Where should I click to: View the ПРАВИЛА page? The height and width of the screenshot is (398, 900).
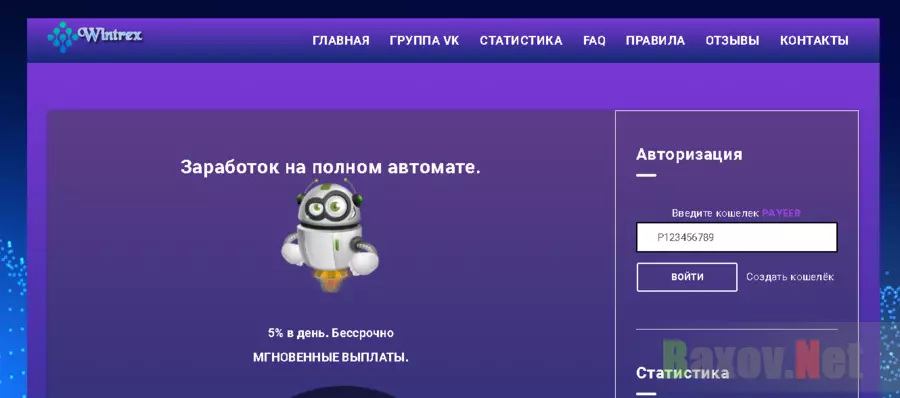pyautogui.click(x=655, y=41)
